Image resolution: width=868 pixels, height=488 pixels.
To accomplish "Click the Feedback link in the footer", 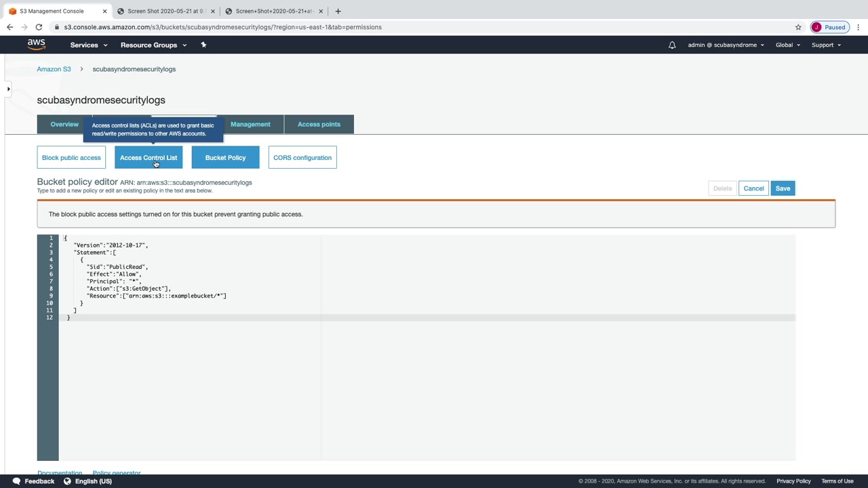I will point(39,481).
